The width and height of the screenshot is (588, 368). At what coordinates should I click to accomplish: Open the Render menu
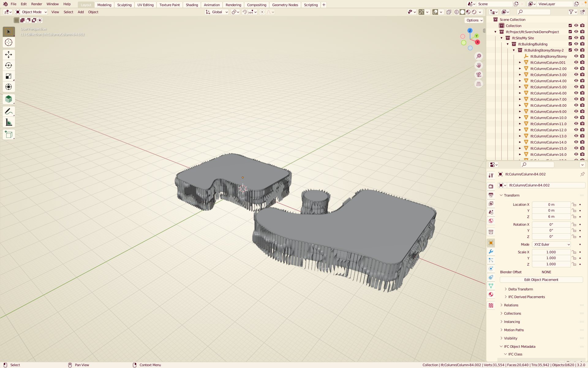coord(36,4)
